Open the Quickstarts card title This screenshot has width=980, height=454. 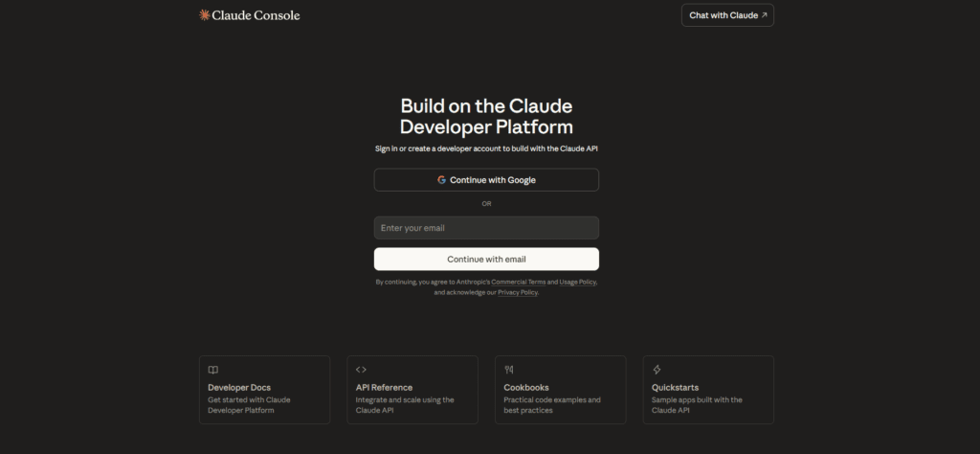(675, 387)
